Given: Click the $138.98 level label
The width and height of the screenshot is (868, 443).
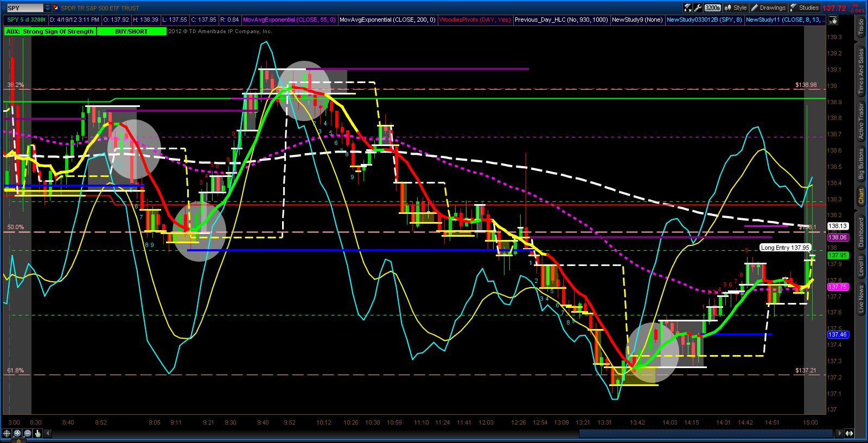Looking at the screenshot, I should click(x=806, y=85).
